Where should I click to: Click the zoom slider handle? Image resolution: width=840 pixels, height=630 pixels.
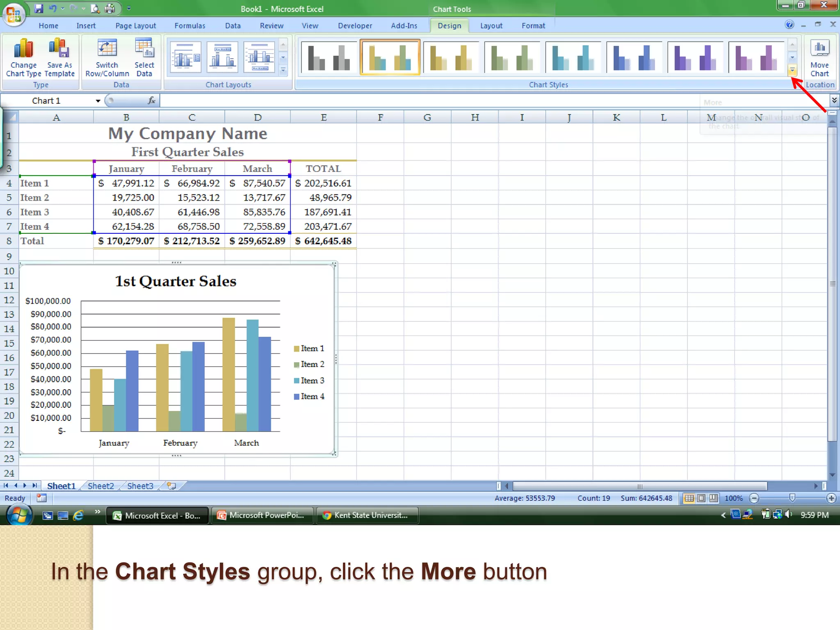point(792,498)
